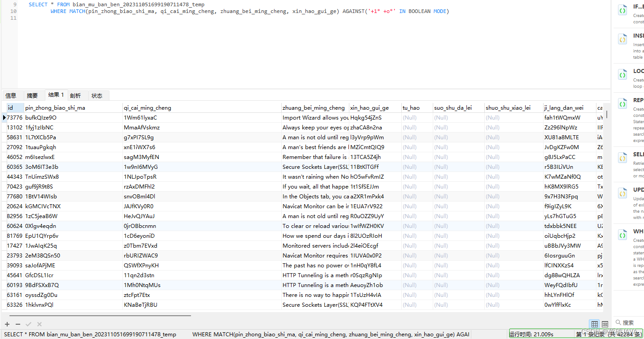
Task: Click the magnifier icon beside 搜索
Action: point(618,322)
